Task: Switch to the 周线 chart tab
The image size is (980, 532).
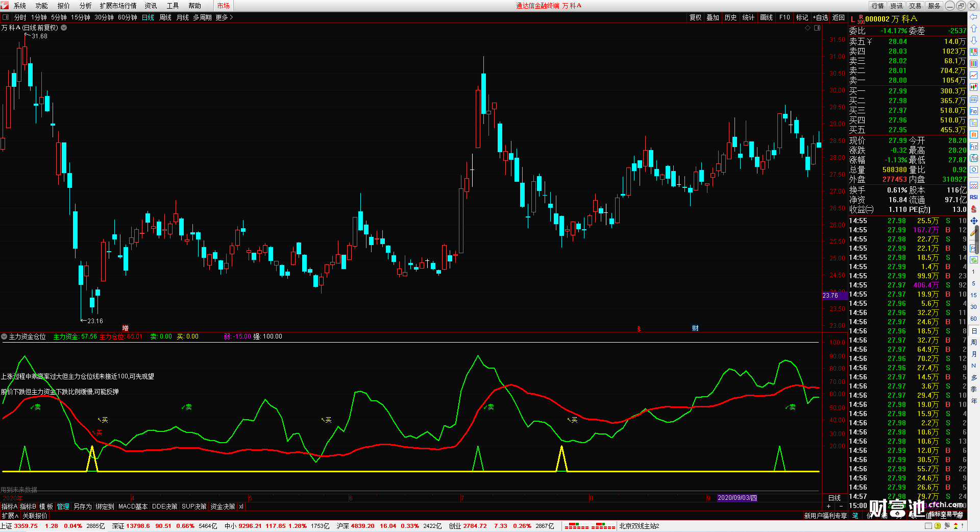Action: point(165,17)
